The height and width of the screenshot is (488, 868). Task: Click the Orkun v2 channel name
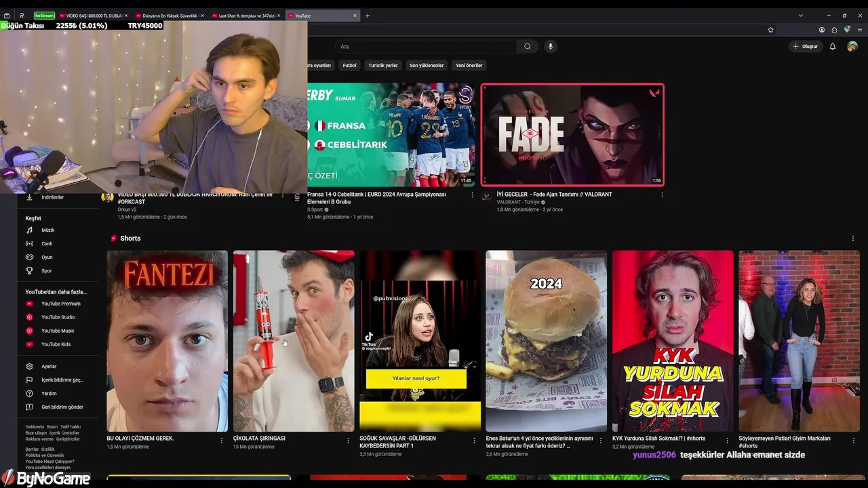[127, 210]
